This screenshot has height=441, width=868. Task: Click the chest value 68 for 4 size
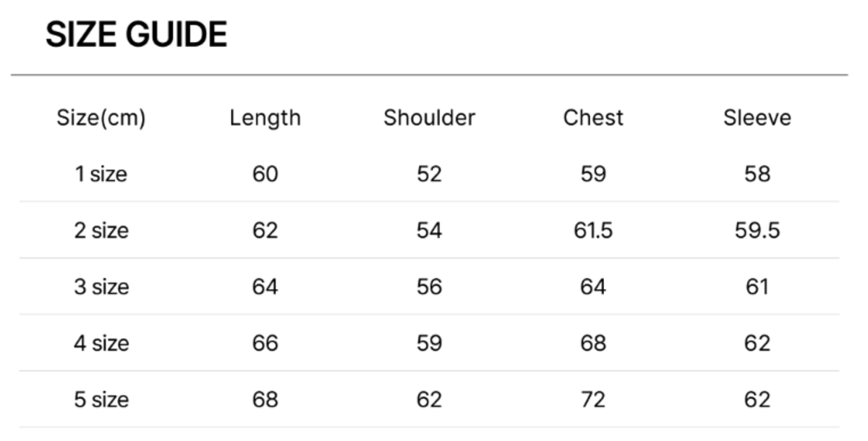point(593,343)
